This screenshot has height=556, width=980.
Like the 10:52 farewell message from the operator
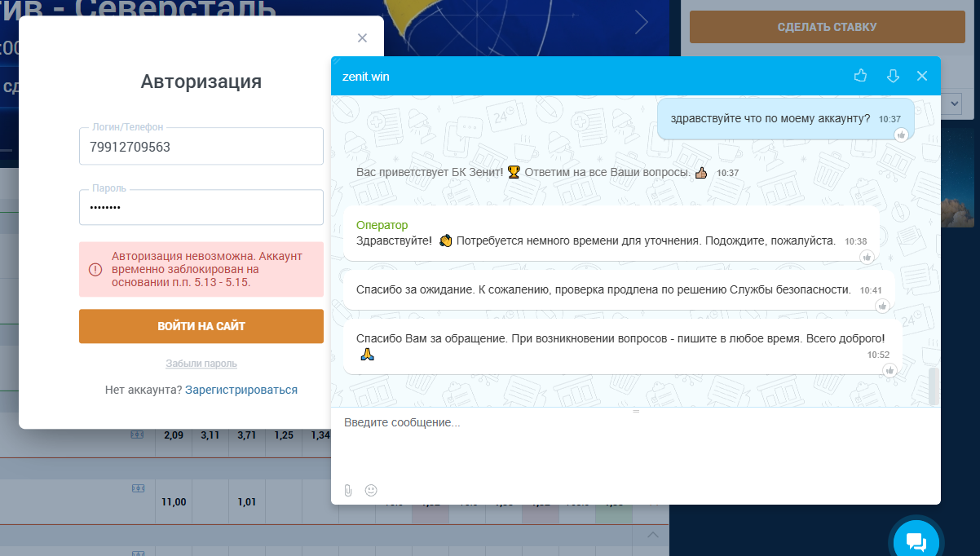point(890,370)
